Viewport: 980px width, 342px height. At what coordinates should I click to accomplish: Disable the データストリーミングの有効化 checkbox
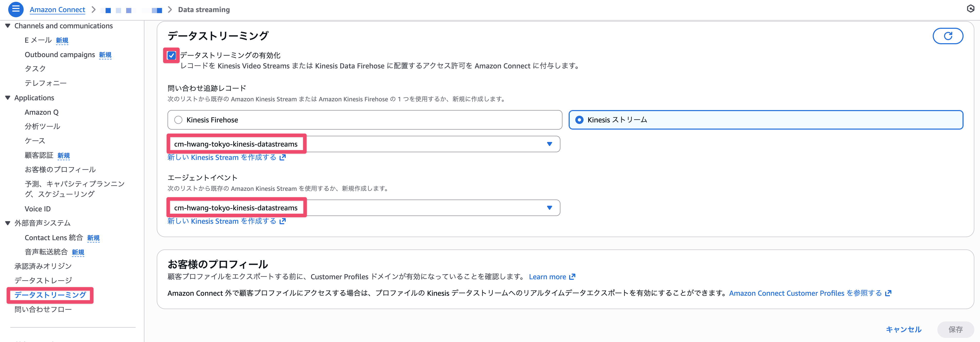click(x=172, y=56)
